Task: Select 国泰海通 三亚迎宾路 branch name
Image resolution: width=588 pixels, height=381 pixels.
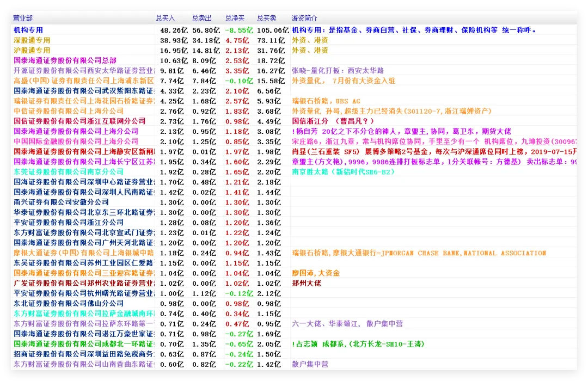Action: [x=84, y=273]
